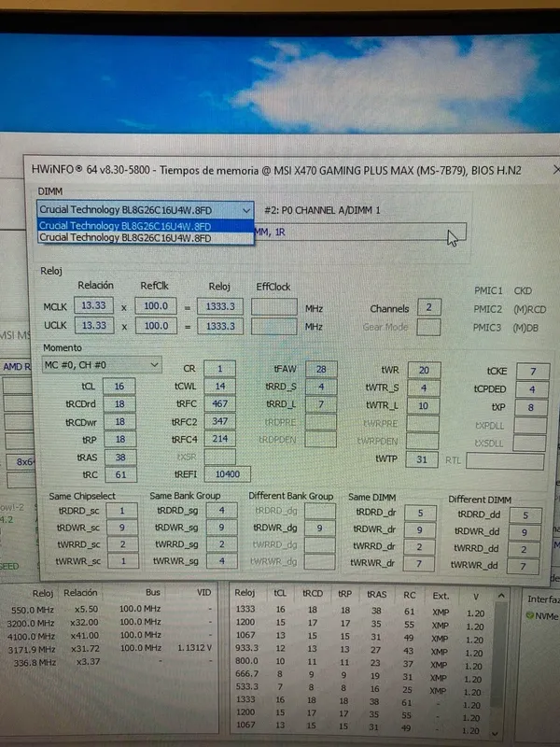Image resolution: width=560 pixels, height=747 pixels.
Task: Click the MCLK clock result field 1333.3
Action: point(220,306)
